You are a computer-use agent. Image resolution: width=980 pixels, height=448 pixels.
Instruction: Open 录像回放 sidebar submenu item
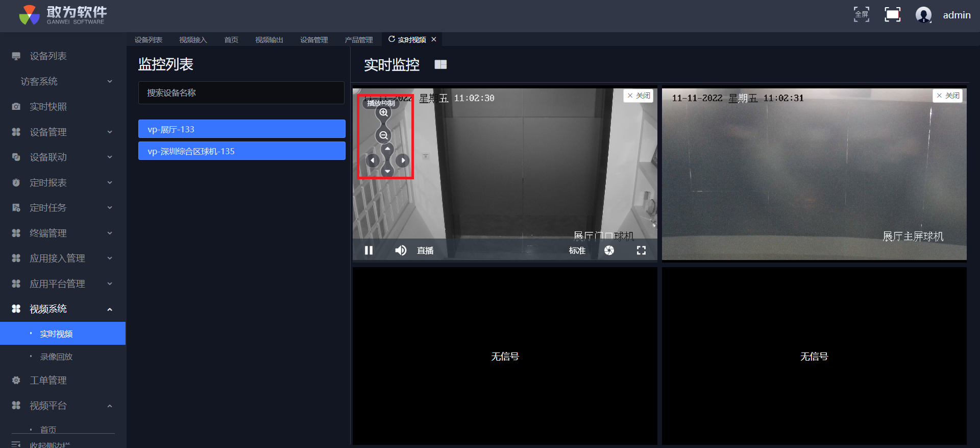click(x=63, y=357)
